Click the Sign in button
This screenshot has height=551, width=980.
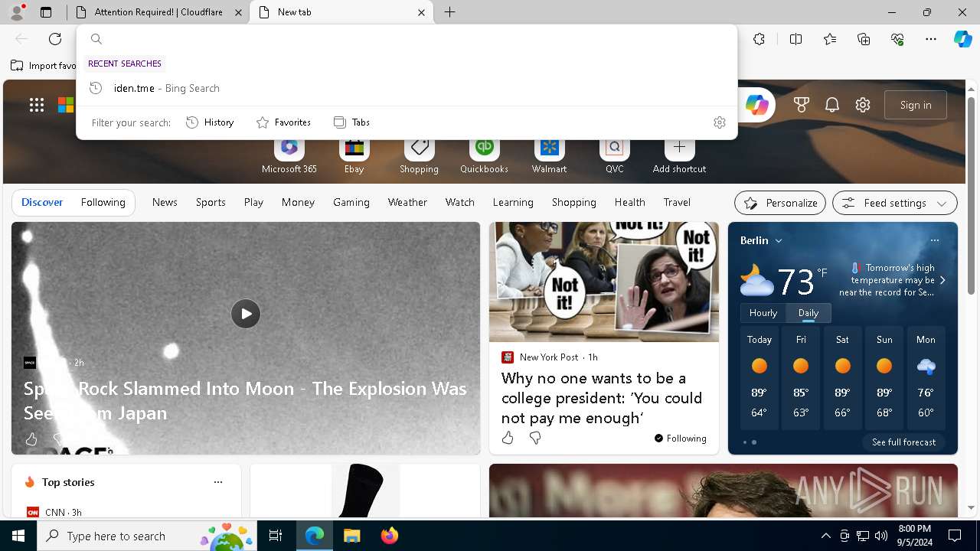[x=916, y=105]
